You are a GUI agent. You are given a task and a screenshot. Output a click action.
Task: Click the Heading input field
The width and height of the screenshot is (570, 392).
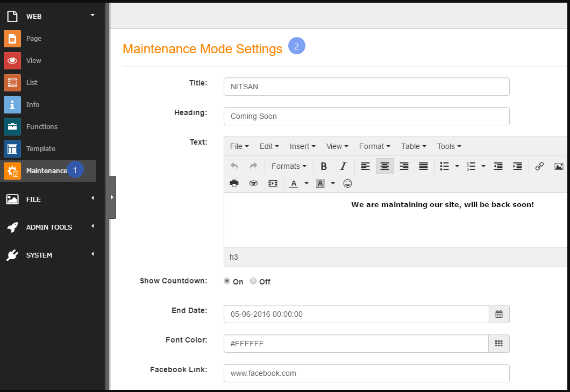click(x=366, y=116)
